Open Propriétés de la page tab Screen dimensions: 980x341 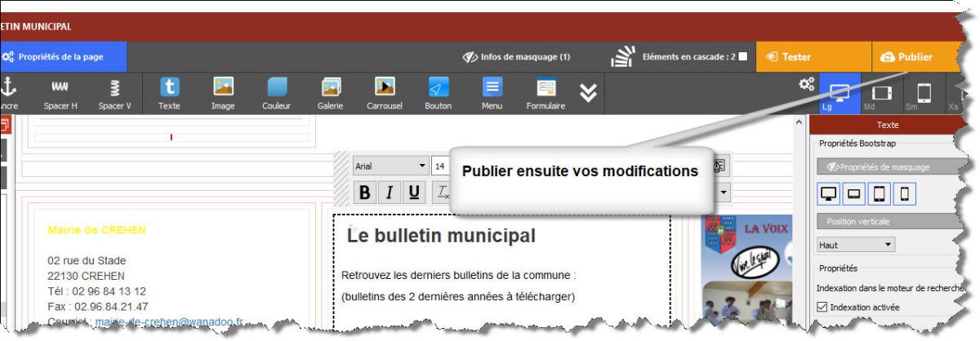[63, 57]
